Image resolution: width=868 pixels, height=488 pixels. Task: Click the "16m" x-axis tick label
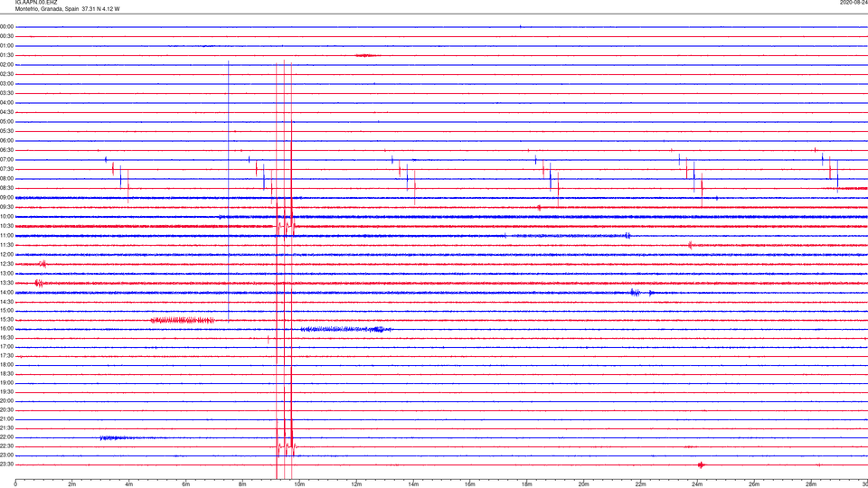point(470,484)
